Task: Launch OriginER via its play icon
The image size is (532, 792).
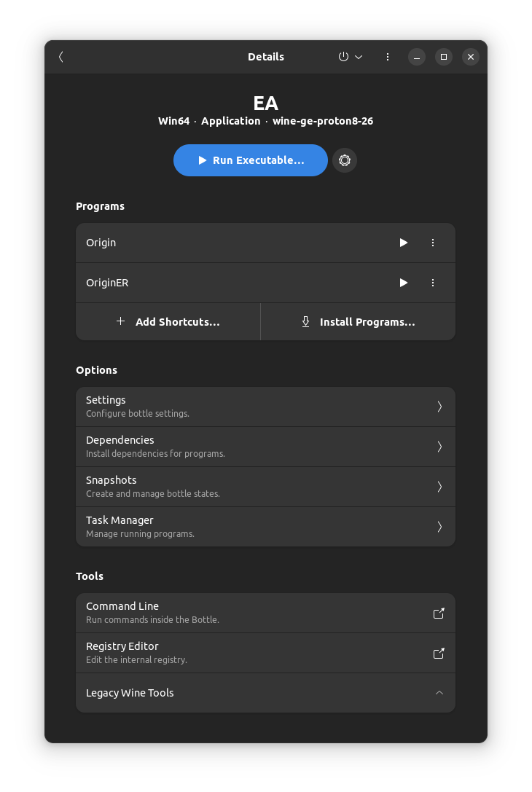Action: 404,283
